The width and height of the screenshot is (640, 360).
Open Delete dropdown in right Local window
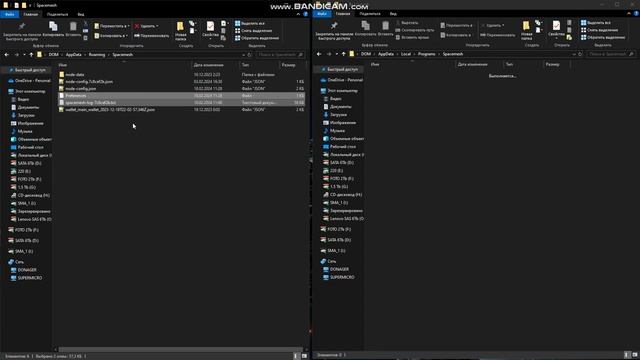pyautogui.click(x=503, y=25)
